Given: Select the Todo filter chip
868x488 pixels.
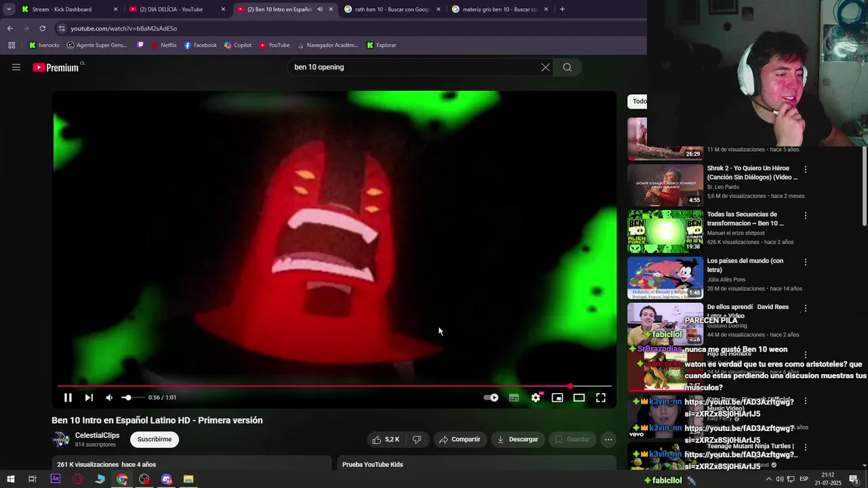Looking at the screenshot, I should [638, 102].
